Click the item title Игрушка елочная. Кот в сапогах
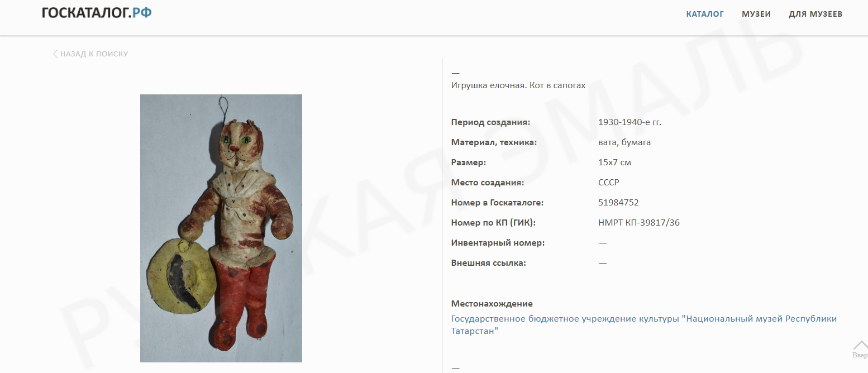The height and width of the screenshot is (373, 868). (x=518, y=85)
